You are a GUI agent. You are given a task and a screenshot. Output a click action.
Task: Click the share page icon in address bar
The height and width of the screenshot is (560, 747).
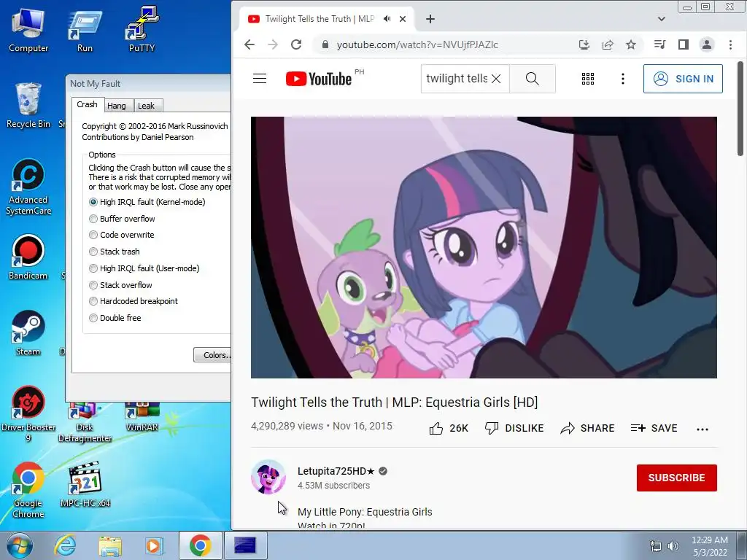click(x=608, y=44)
